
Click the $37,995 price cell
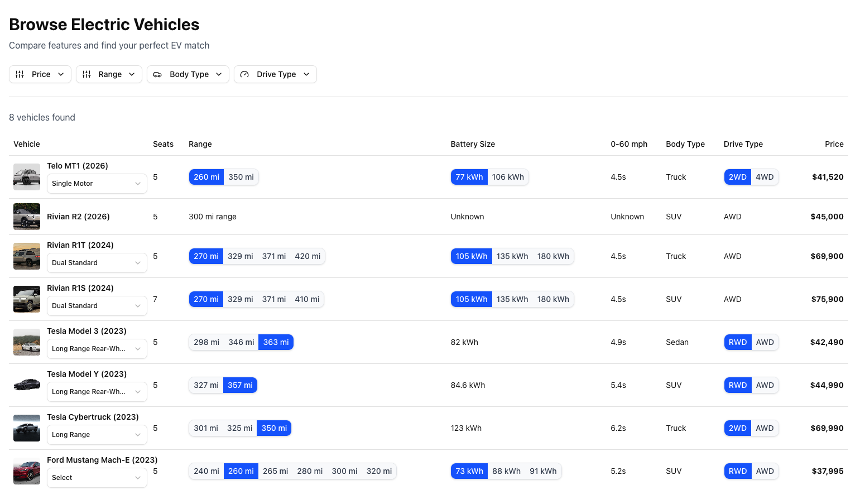click(828, 471)
